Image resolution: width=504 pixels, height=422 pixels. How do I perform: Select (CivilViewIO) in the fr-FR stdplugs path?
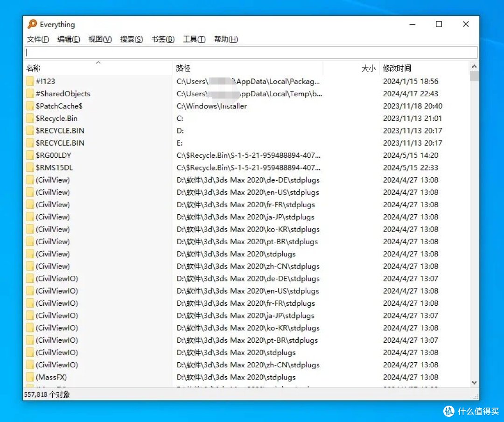(57, 303)
